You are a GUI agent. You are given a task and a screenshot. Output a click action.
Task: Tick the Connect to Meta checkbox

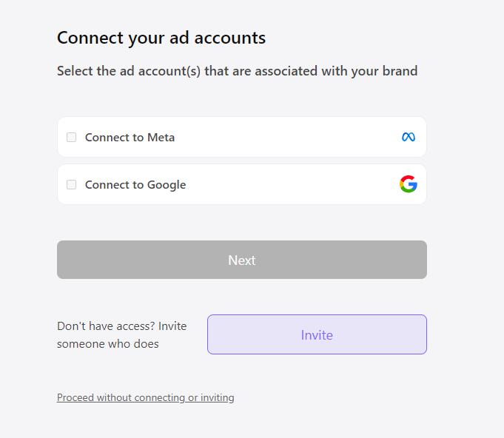[72, 137]
